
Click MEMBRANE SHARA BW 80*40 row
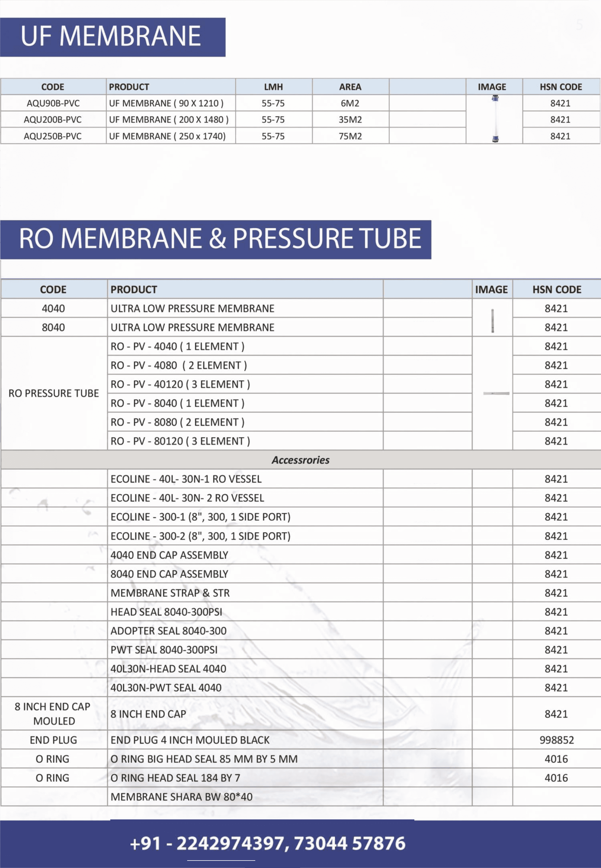point(181,797)
